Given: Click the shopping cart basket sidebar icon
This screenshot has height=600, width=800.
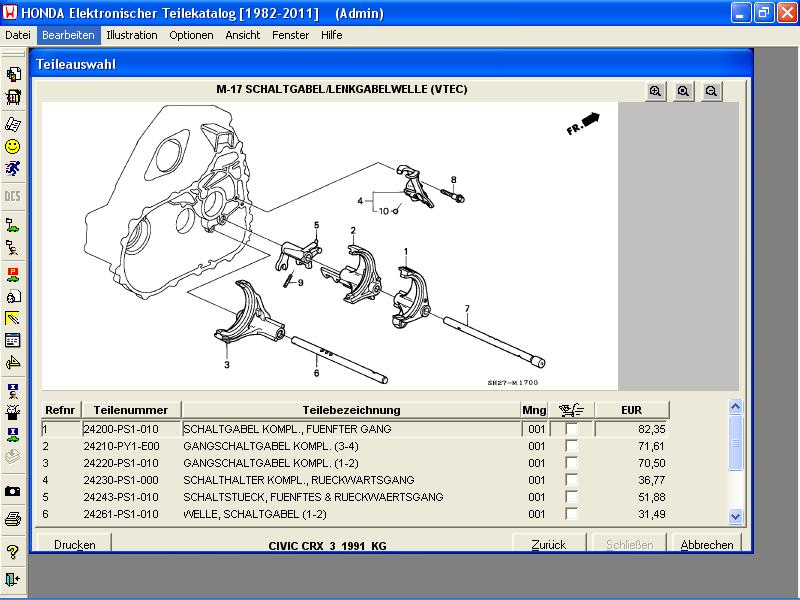Looking at the screenshot, I should [x=13, y=97].
